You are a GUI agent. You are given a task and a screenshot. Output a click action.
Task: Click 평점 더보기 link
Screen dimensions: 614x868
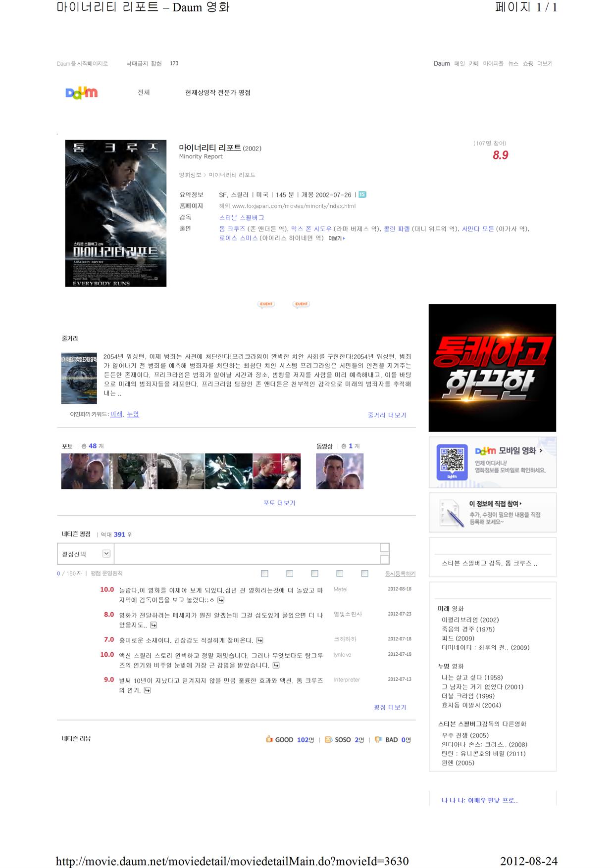tap(390, 707)
